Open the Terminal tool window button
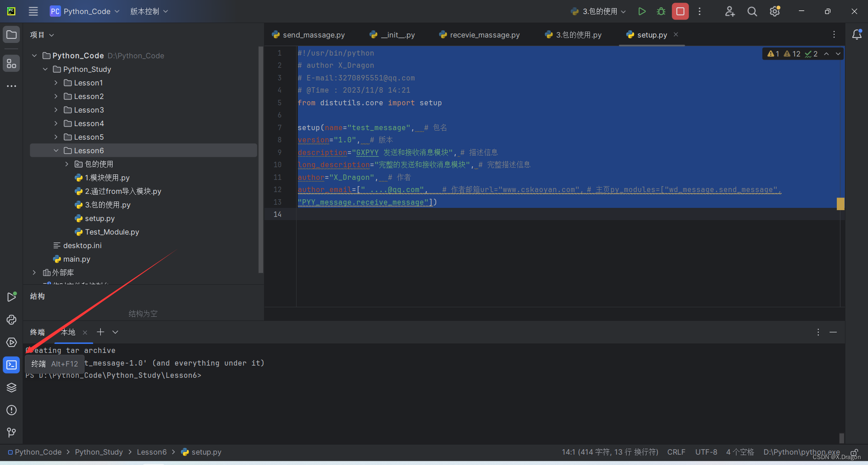 click(x=11, y=365)
